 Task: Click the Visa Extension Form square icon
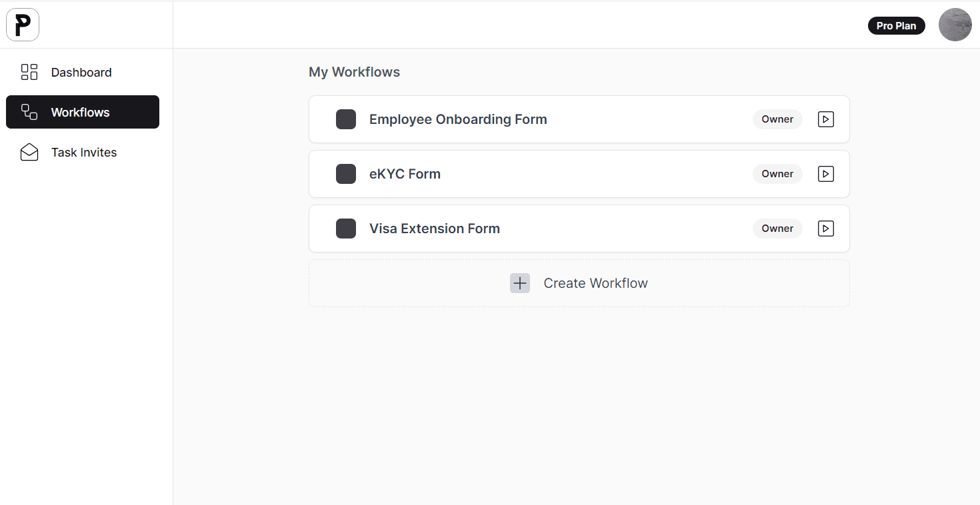[x=346, y=229]
